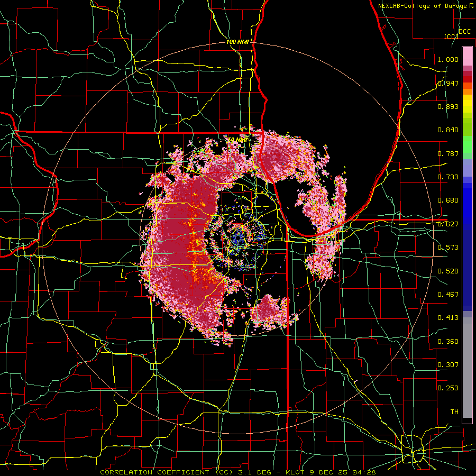Click the 0.733 scale value
The image size is (476, 476).
[x=448, y=177]
